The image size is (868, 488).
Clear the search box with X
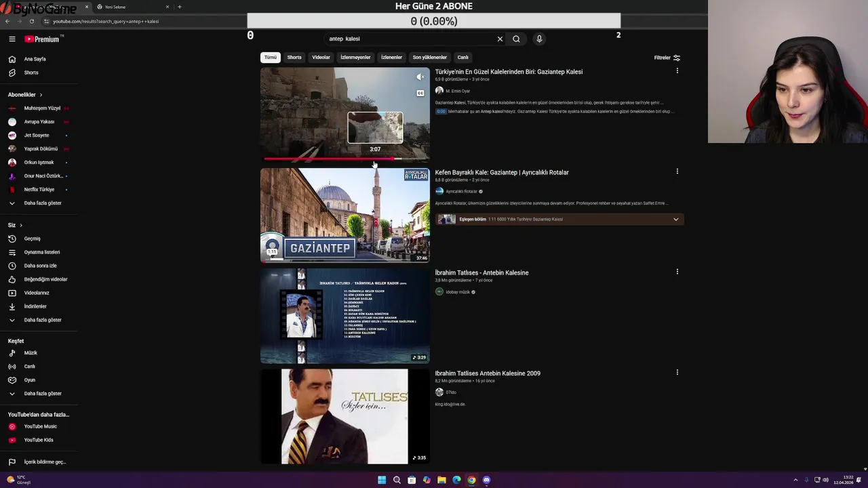click(500, 39)
